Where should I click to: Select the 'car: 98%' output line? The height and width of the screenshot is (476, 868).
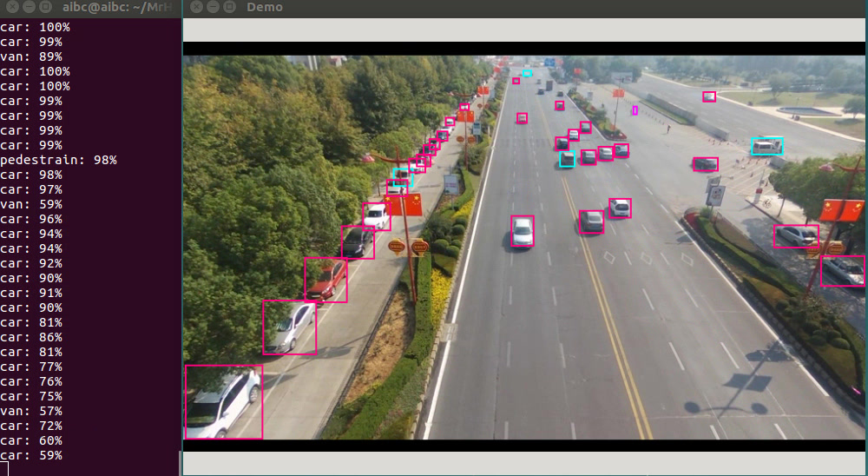pyautogui.click(x=31, y=175)
